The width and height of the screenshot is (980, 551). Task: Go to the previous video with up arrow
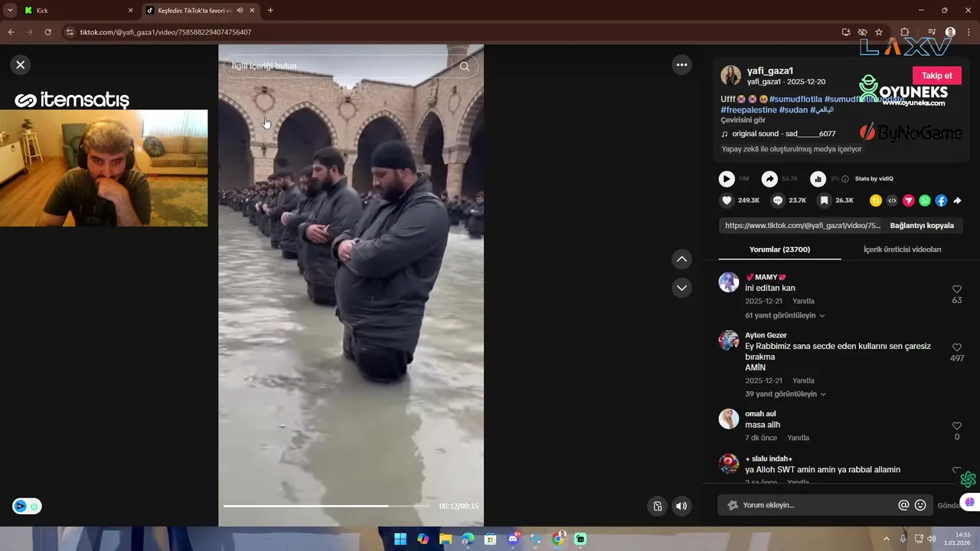click(x=681, y=259)
